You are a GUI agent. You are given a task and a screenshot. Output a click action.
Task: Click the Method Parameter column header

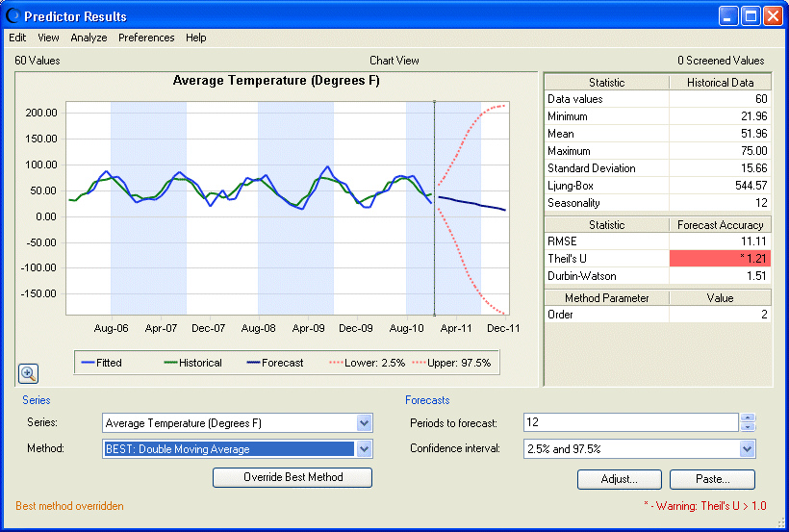[607, 298]
